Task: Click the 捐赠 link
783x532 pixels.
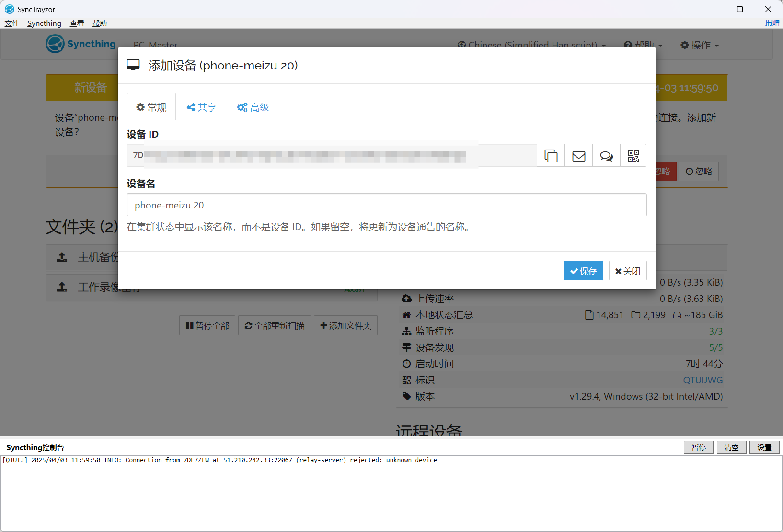Action: [x=771, y=23]
